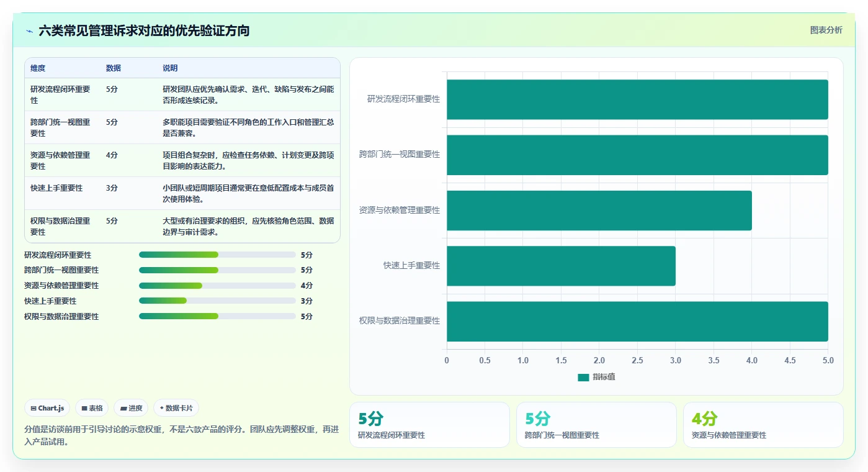Click the 快速上手重要性 progress bar
Viewport: 868px width, 472px height.
click(217, 301)
